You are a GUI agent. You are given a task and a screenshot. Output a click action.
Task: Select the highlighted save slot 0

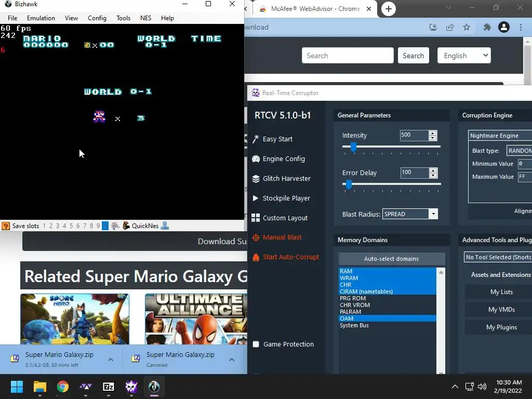point(105,226)
